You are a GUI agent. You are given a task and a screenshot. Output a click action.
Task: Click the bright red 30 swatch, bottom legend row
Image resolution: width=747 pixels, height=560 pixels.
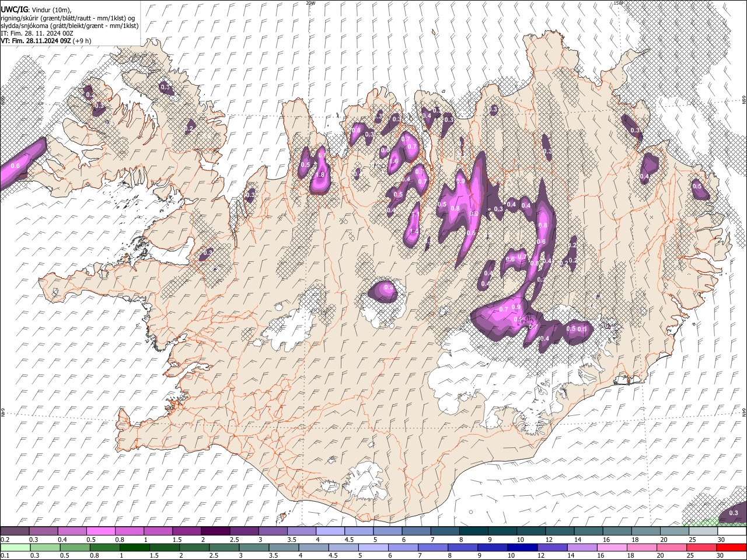pyautogui.click(x=732, y=547)
